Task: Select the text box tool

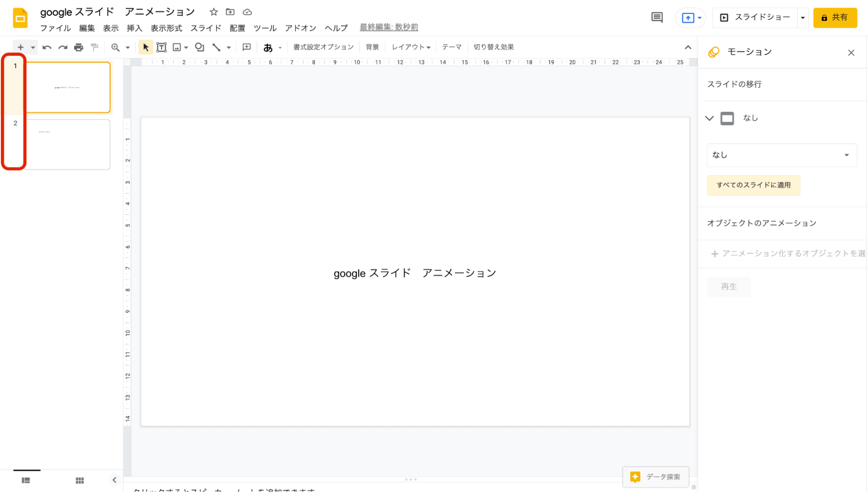Action: pyautogui.click(x=162, y=47)
